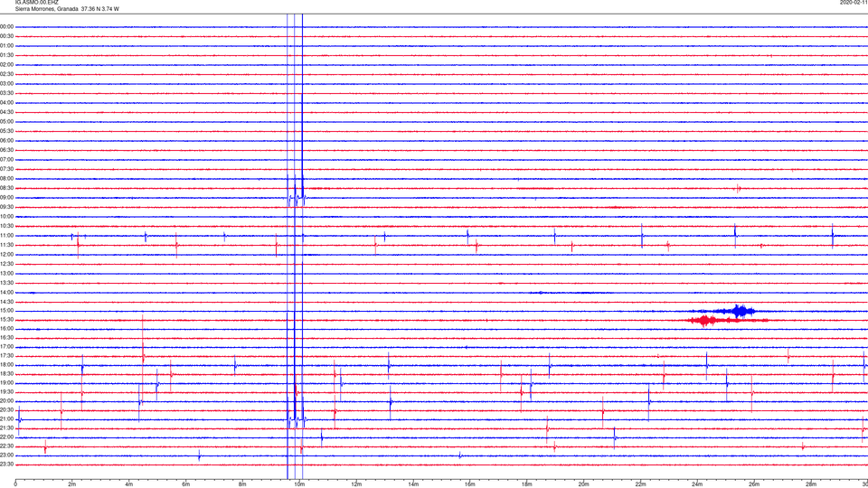Select the 18:00 trace time label
868x488 pixels.
point(7,364)
